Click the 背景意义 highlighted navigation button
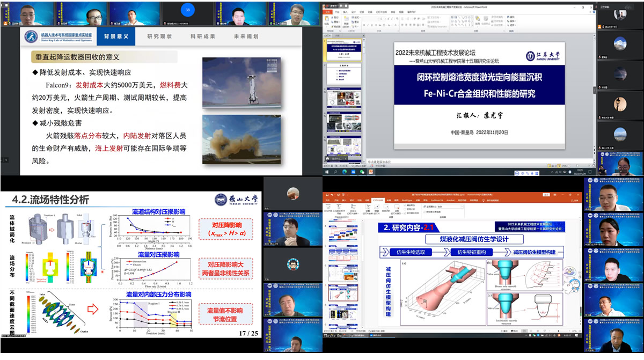 click(116, 36)
